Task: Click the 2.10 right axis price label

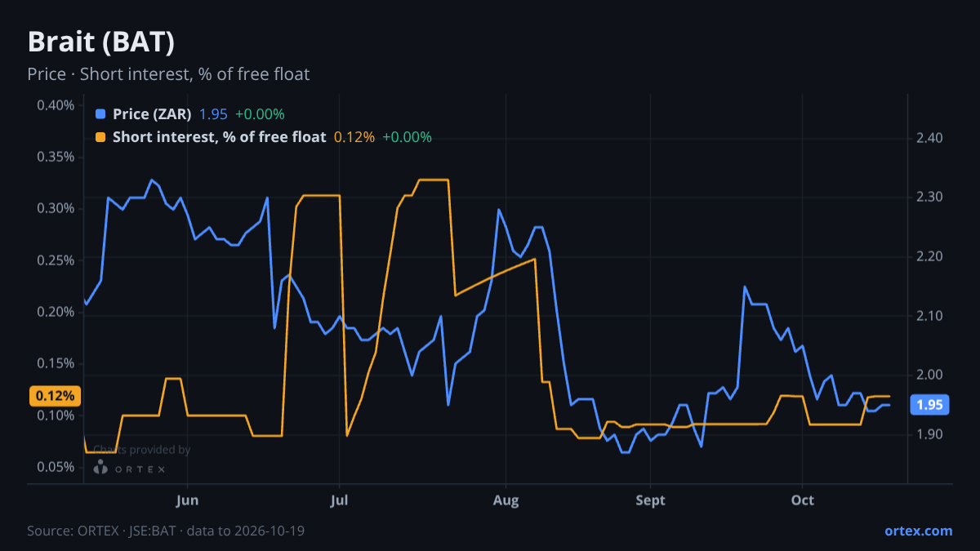Action: (929, 316)
